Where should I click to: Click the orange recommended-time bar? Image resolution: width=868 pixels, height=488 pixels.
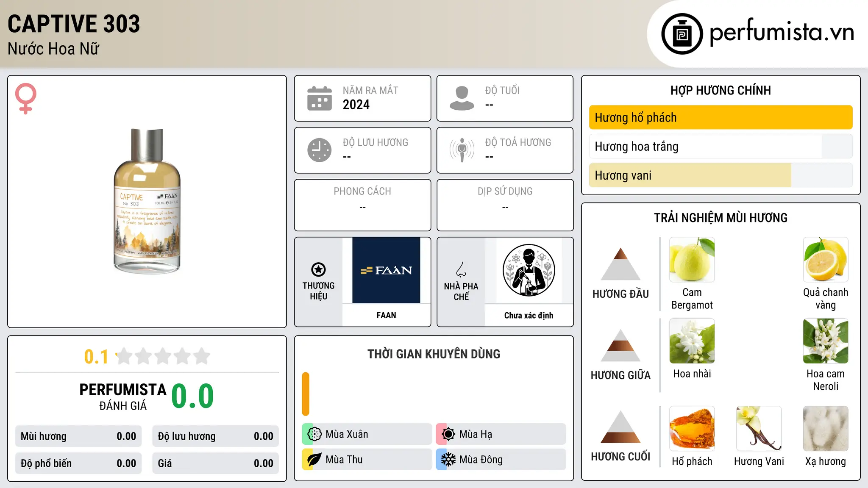point(306,394)
